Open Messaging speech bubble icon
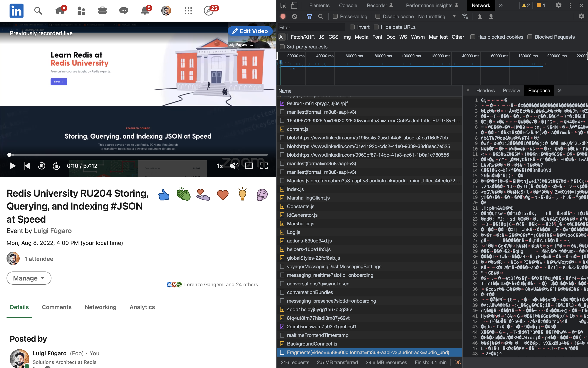 pyautogui.click(x=124, y=10)
